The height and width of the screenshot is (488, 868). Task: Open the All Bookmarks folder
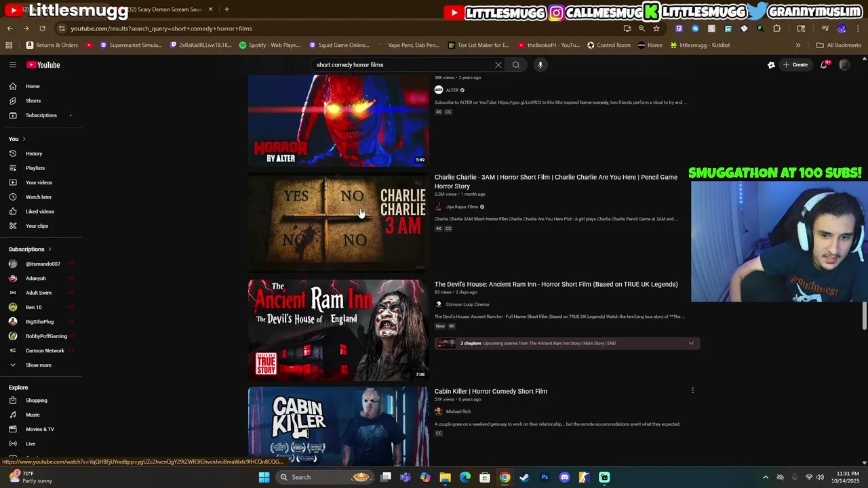tap(839, 45)
